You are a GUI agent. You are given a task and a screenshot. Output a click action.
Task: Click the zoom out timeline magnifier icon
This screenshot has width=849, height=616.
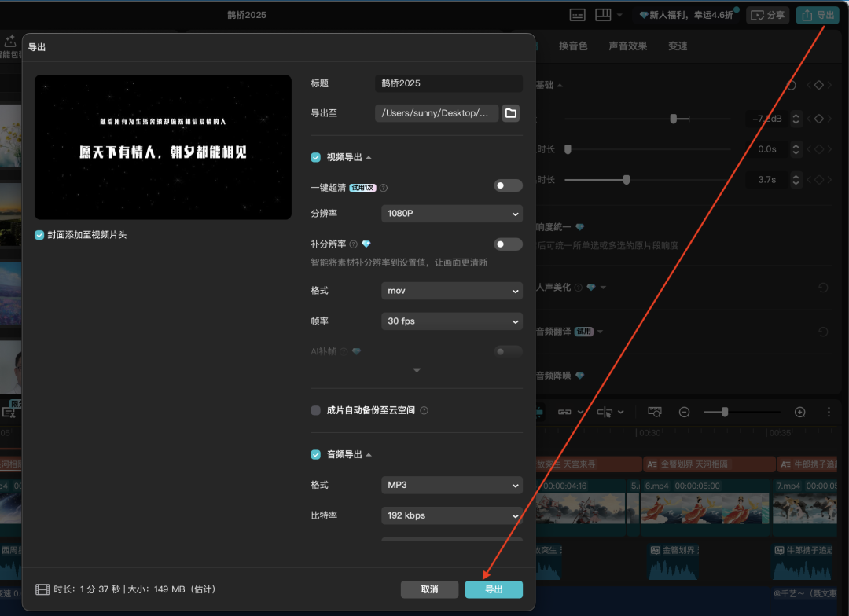(x=685, y=412)
